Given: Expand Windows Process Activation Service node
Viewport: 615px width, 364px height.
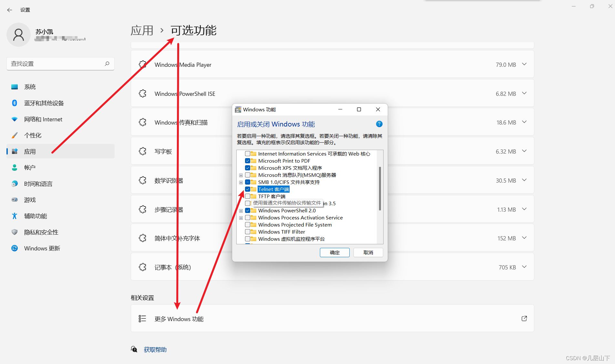Looking at the screenshot, I should [x=241, y=218].
